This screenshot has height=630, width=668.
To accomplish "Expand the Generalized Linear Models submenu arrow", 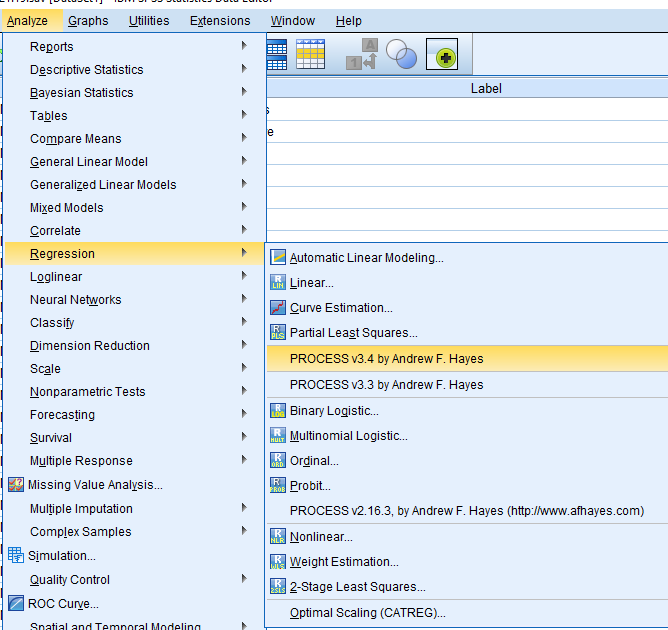I will coord(244,183).
